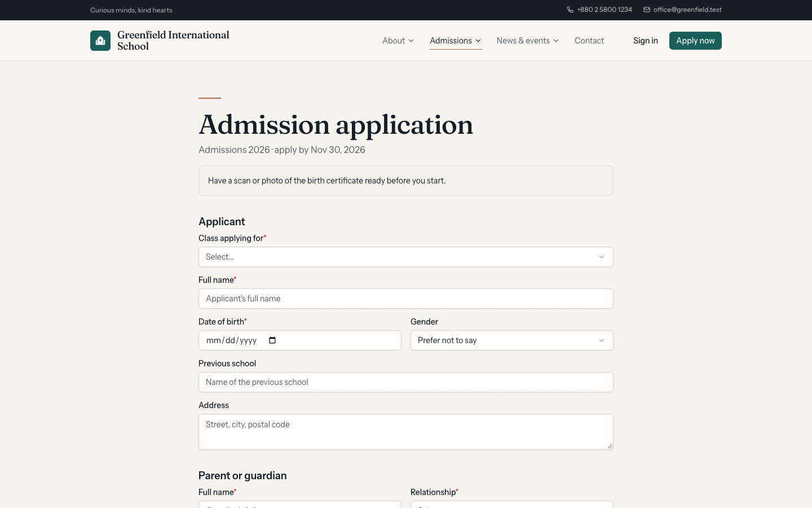Image resolution: width=812 pixels, height=508 pixels.
Task: Click the Admission application heading
Action: [x=336, y=125]
